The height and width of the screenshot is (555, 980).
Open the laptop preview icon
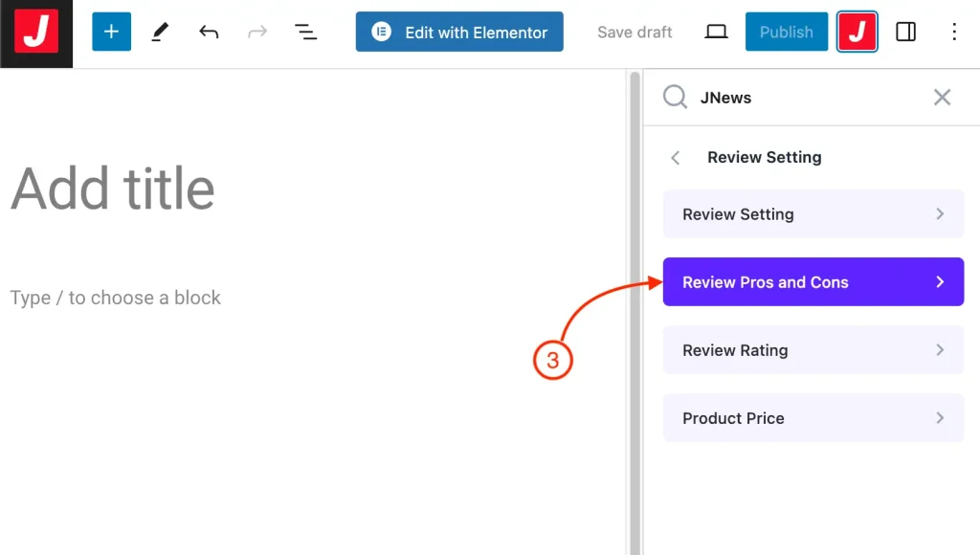coord(716,33)
